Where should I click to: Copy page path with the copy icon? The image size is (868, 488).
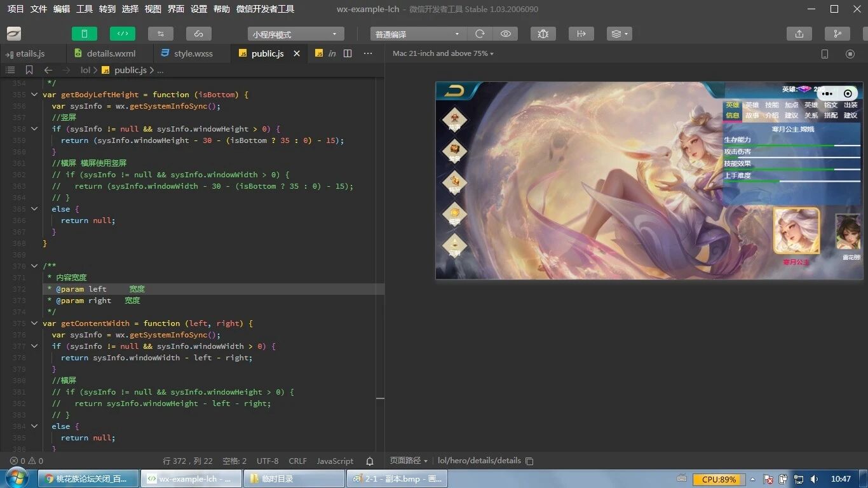pyautogui.click(x=529, y=461)
